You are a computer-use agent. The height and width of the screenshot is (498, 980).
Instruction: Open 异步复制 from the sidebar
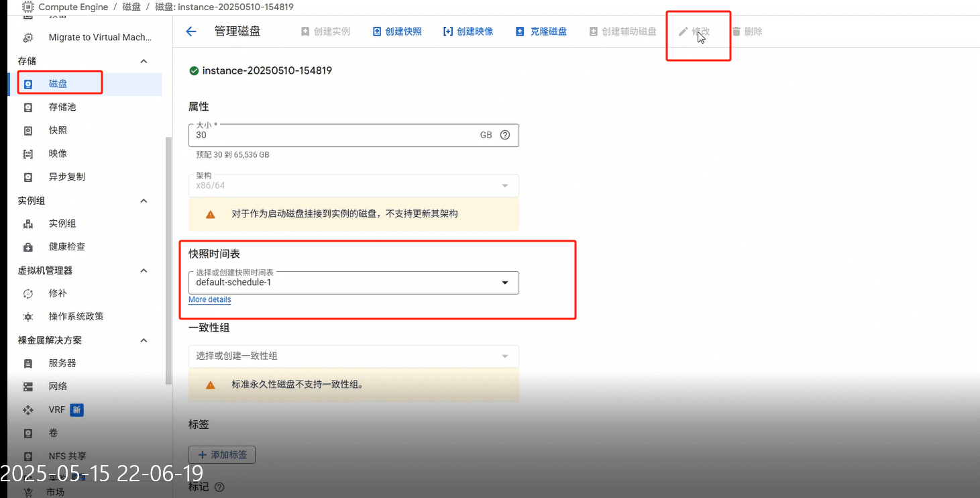point(67,177)
